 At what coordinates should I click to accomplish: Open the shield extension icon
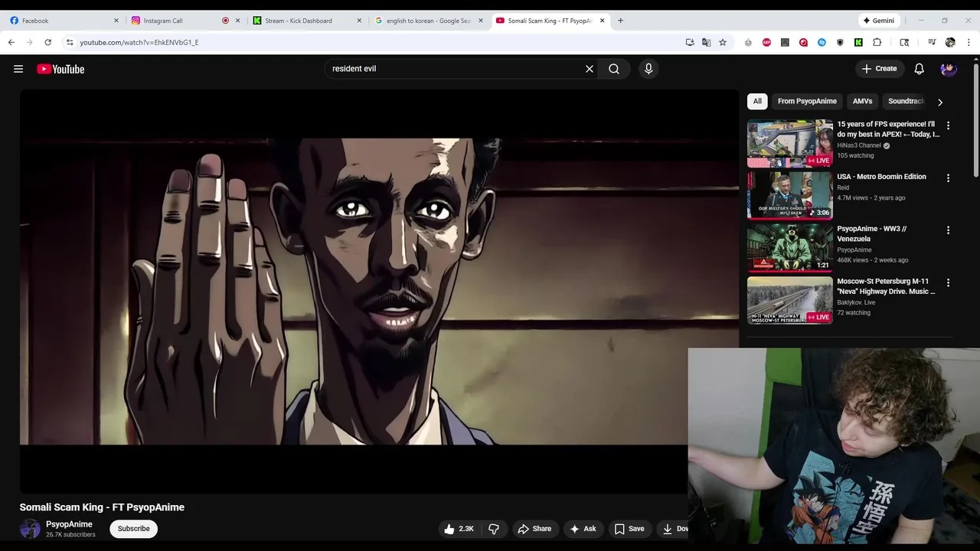840,42
